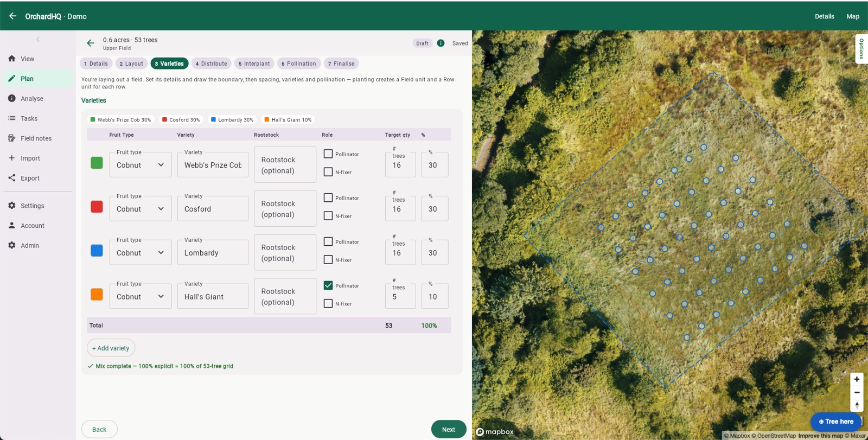Collapse the sidebar with the chevron
The height and width of the screenshot is (440, 868).
point(38,40)
